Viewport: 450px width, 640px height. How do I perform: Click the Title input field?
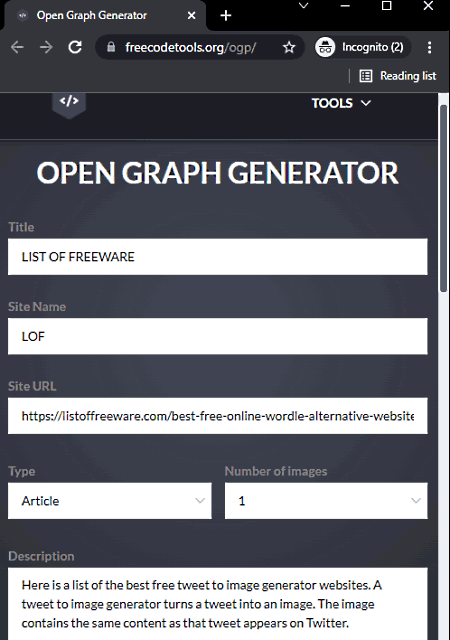218,257
